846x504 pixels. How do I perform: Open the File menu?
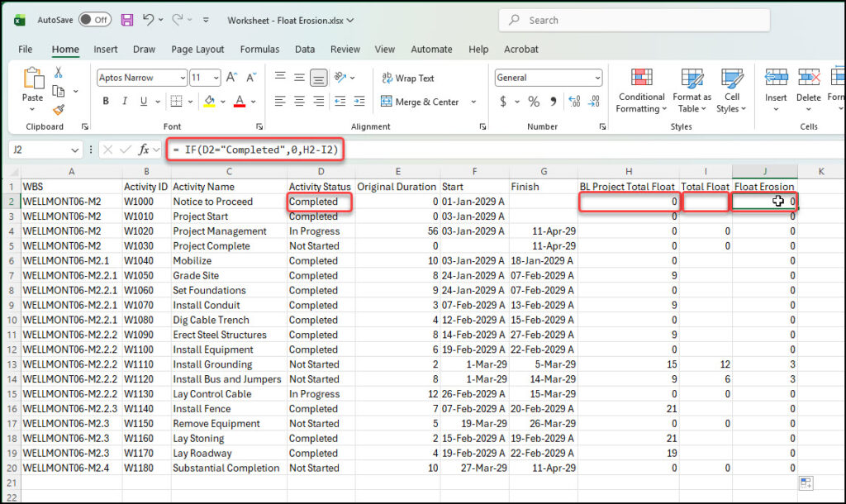25,49
